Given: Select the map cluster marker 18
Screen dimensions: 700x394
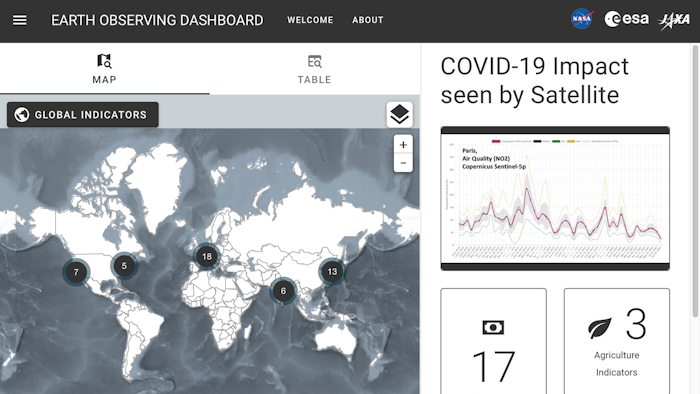Looking at the screenshot, I should (207, 257).
